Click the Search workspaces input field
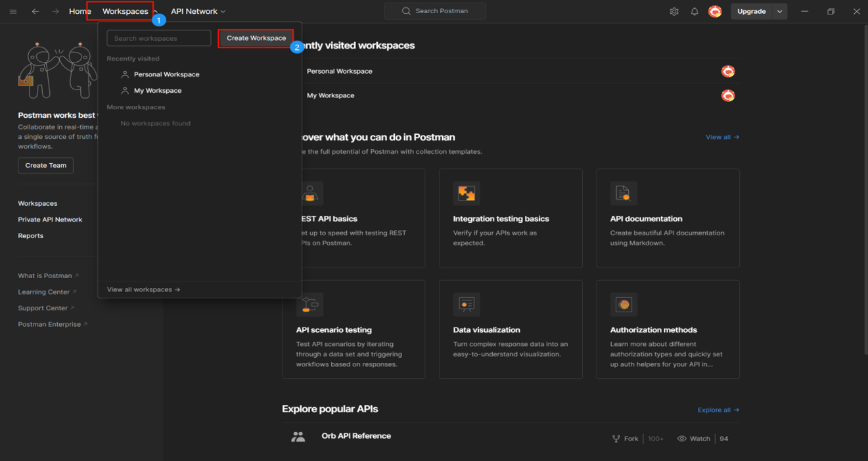 tap(159, 38)
